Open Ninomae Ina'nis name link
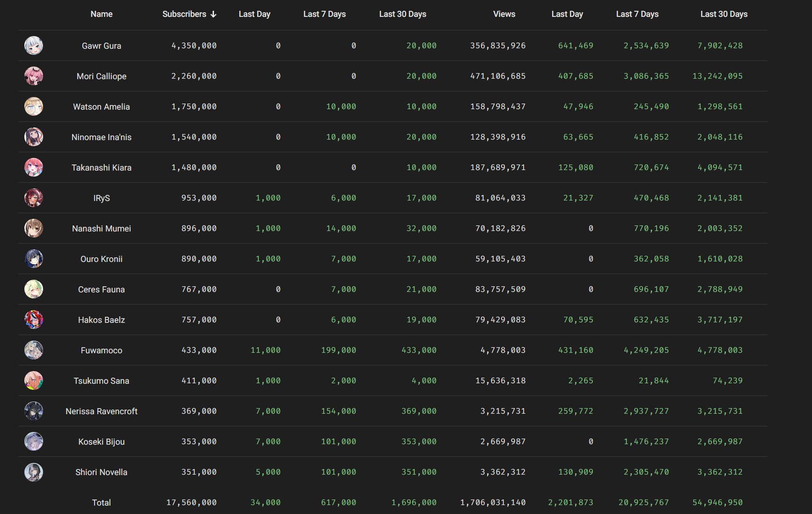Viewport: 812px width, 514px height. (x=102, y=137)
